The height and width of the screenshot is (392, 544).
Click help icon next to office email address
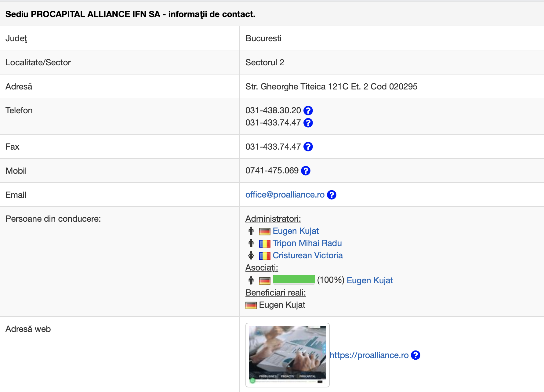pyautogui.click(x=332, y=195)
